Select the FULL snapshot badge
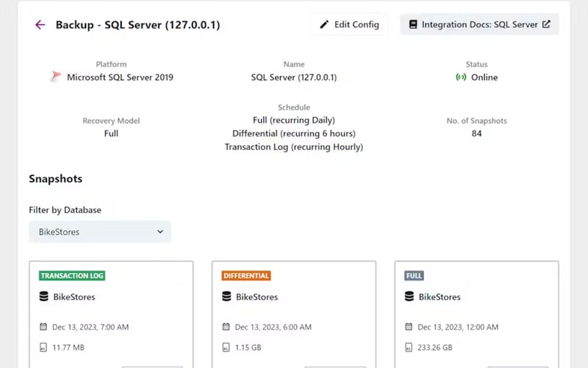Image resolution: width=588 pixels, height=368 pixels. point(414,276)
